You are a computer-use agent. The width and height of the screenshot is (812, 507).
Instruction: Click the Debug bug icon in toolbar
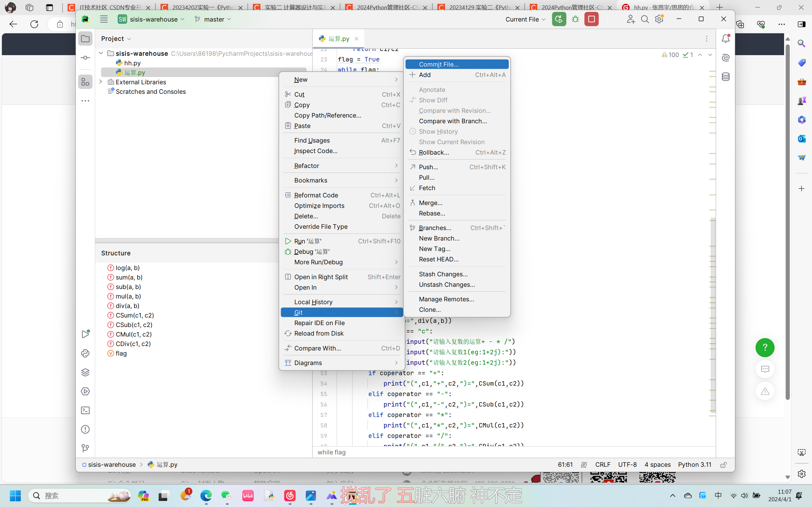(575, 19)
